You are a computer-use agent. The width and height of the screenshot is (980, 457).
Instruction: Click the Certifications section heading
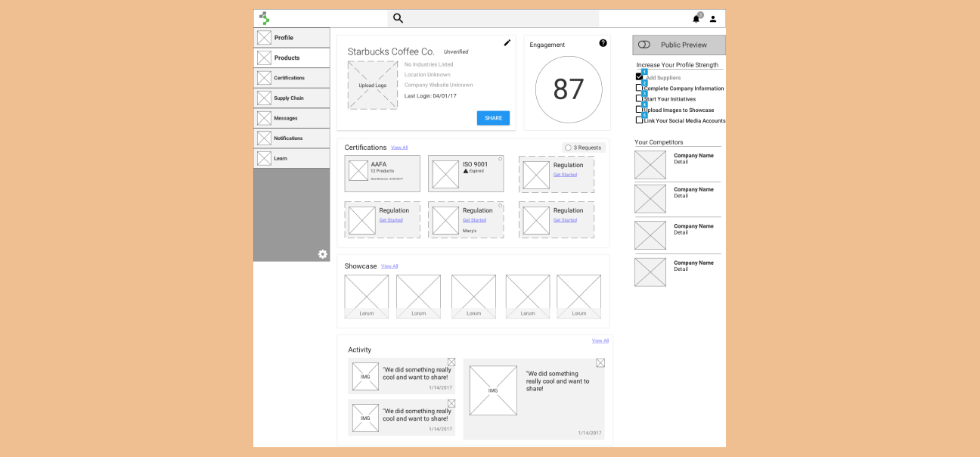coord(365,148)
